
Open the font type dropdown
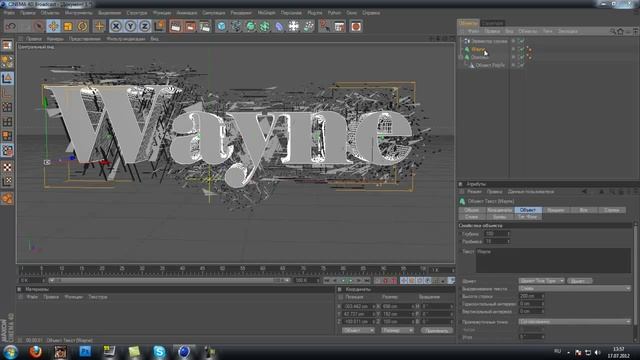[541, 281]
